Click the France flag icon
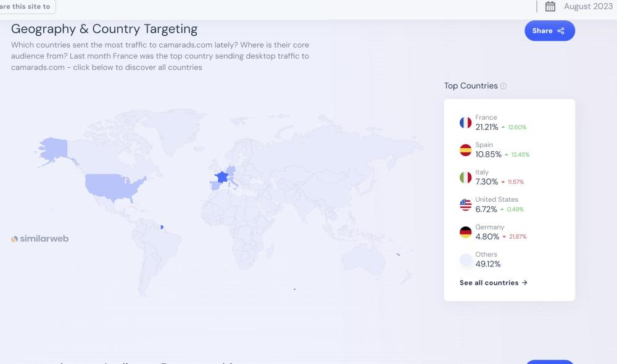The image size is (617, 364). click(465, 123)
